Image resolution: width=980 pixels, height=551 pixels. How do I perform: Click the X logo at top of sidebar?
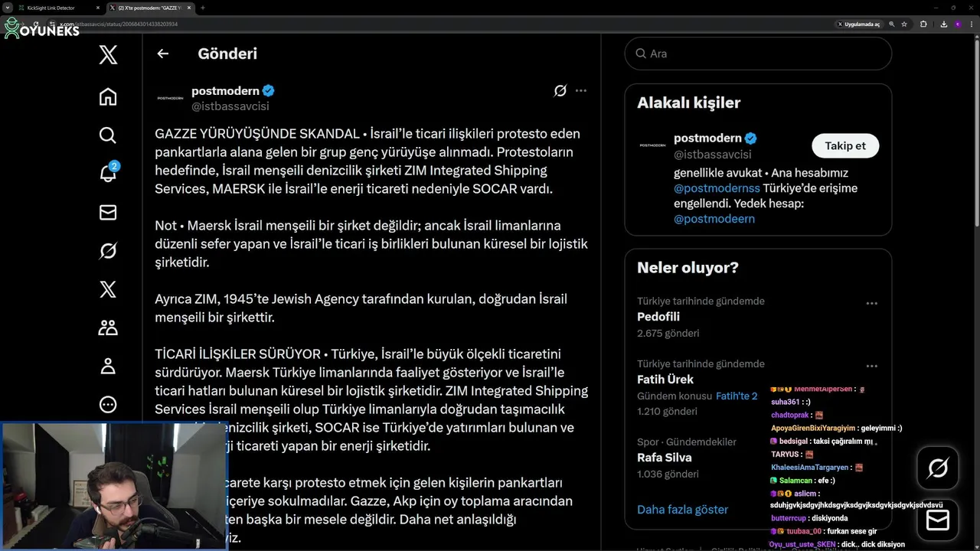(108, 54)
